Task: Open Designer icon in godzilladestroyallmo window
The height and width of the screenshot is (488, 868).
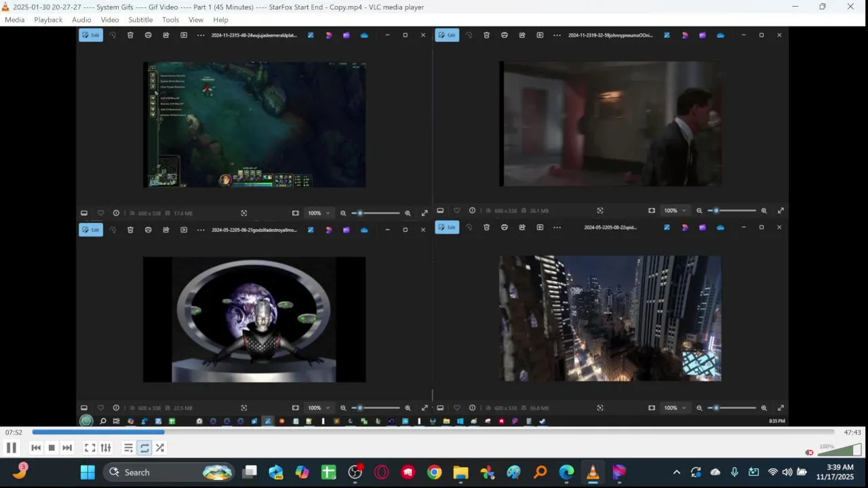Action: pos(329,230)
